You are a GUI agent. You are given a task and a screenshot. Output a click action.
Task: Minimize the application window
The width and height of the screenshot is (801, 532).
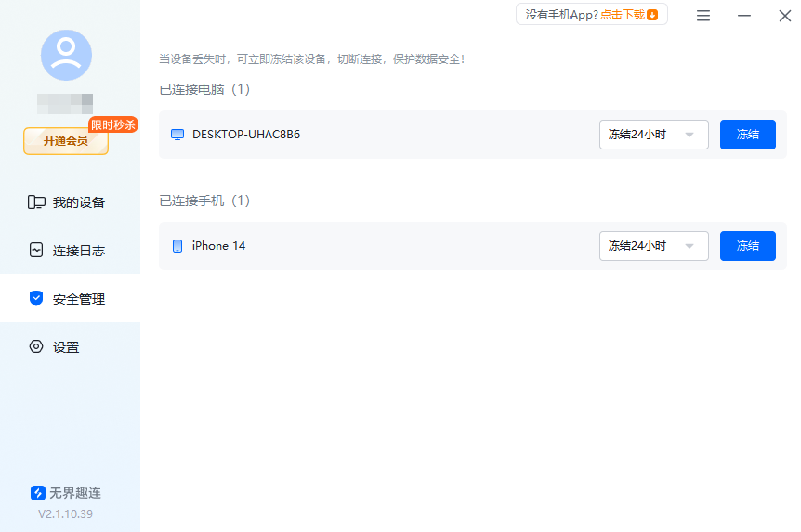(744, 16)
